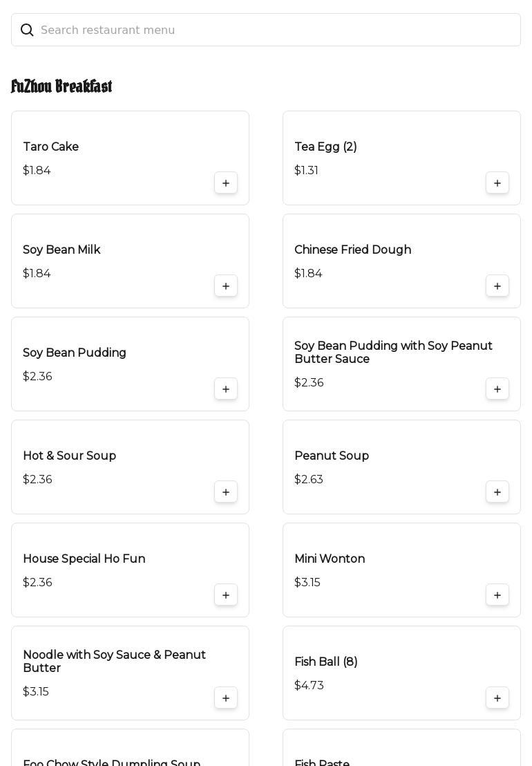This screenshot has height=766, width=532.
Task: Add House Special Ho Fun to the order
Action: click(226, 595)
